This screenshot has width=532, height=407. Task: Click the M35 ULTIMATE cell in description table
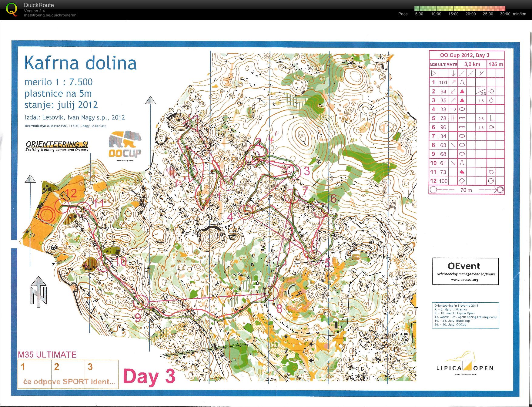tap(443, 65)
